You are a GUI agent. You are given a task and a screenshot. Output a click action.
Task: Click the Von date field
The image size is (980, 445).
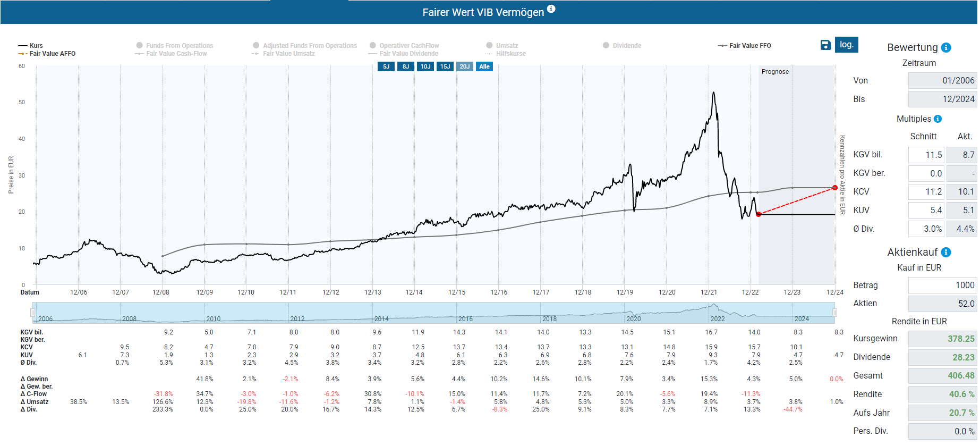(942, 81)
